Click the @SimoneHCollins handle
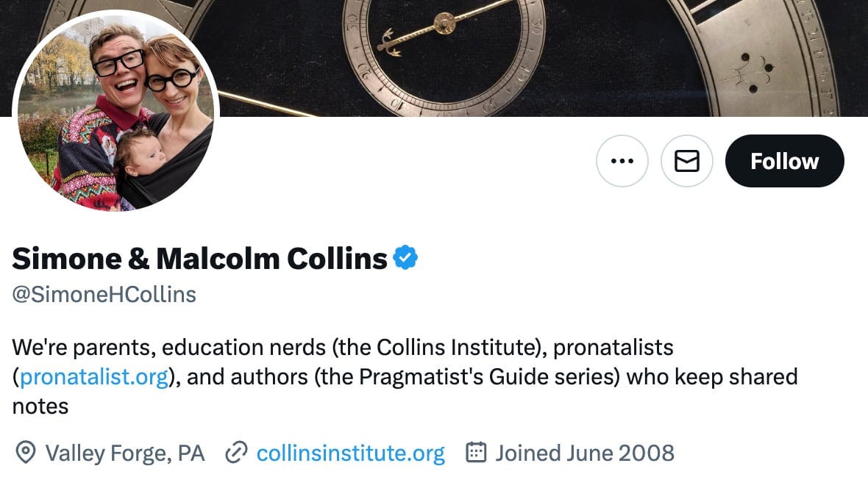Image resolution: width=868 pixels, height=488 pixels. [104, 295]
